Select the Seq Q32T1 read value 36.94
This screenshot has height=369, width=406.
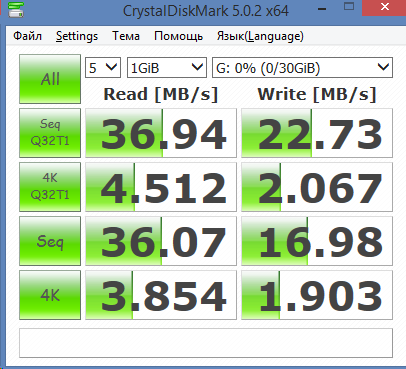click(161, 133)
